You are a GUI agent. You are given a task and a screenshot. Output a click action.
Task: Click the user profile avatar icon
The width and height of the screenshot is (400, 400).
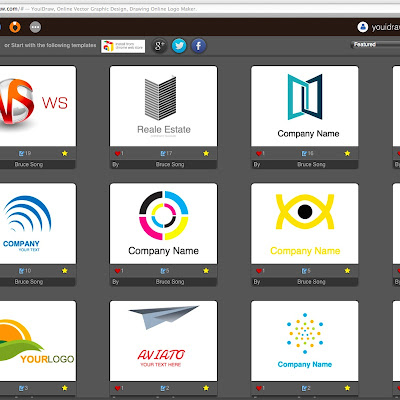pos(363,27)
